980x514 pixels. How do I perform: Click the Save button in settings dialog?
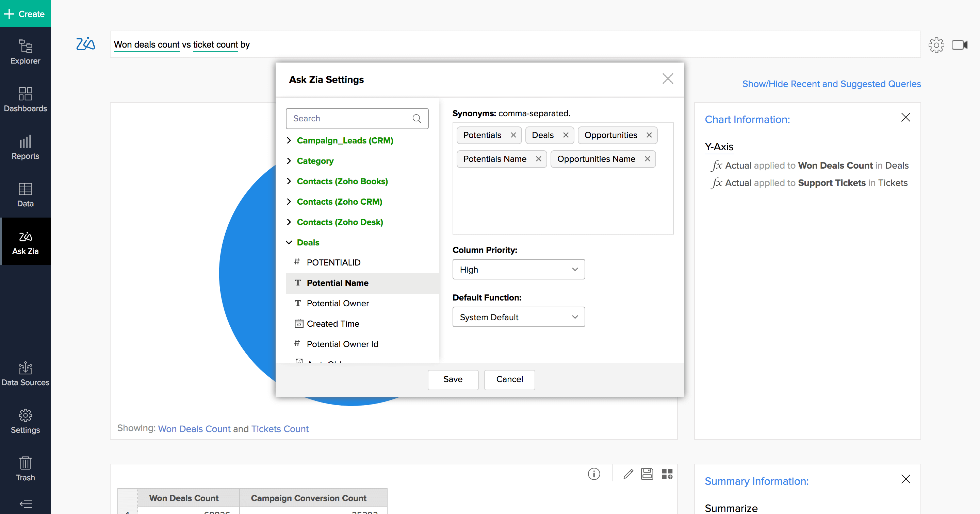[453, 379]
